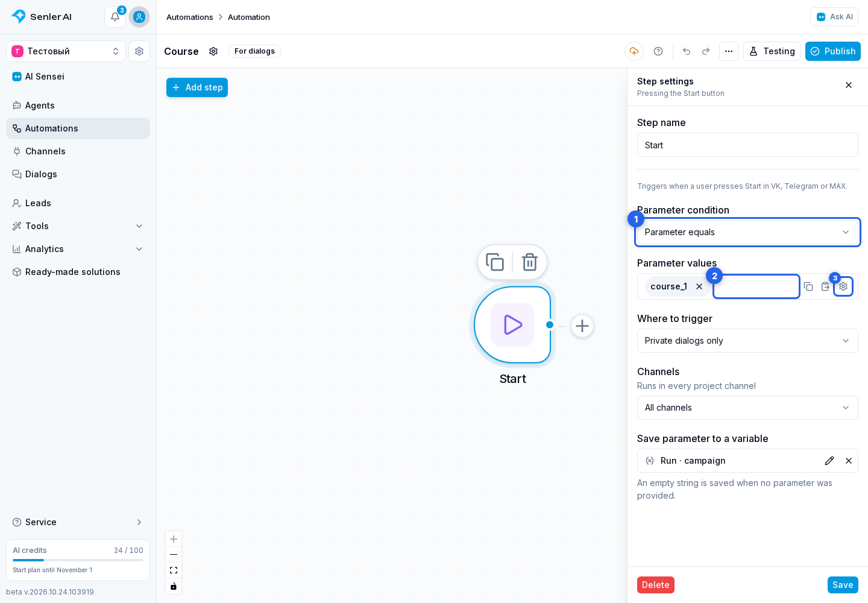Open the Parameter condition dropdown
Screen dimensions: 868x603
pos(747,232)
